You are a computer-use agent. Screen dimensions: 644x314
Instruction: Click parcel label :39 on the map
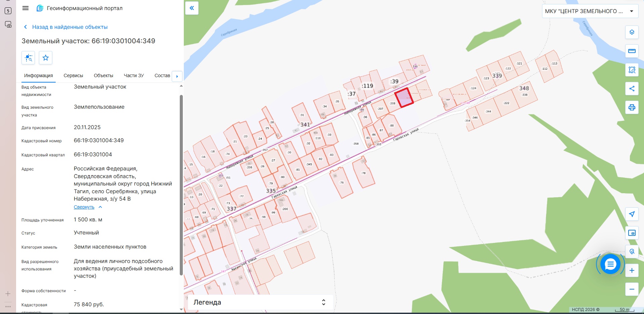394,82
